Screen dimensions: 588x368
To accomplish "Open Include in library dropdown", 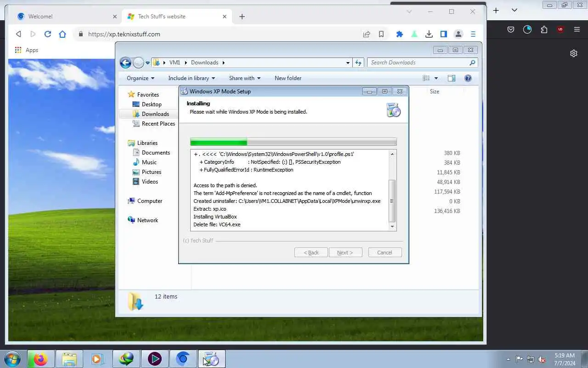I will point(192,78).
